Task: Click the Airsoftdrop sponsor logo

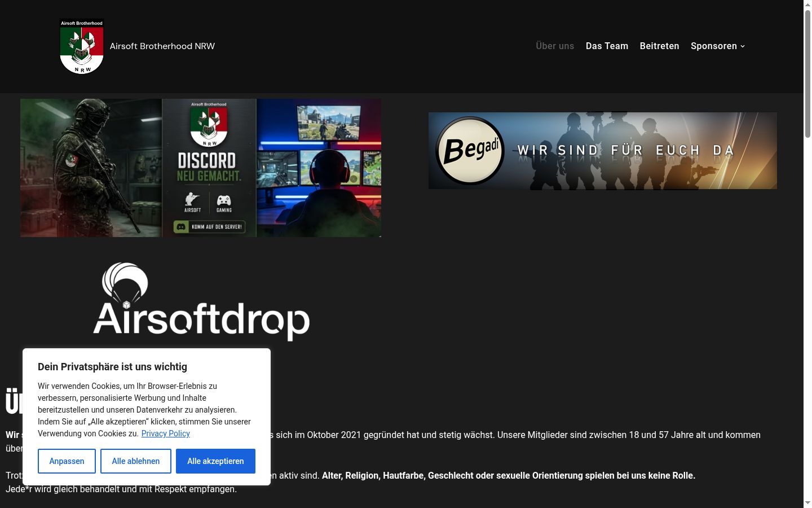Action: pos(201,301)
